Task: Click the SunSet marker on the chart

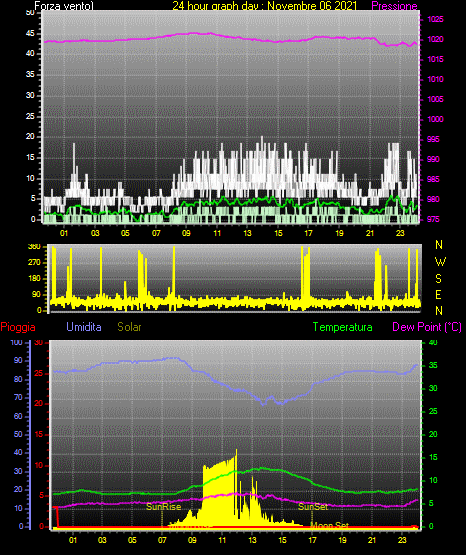Action: [x=313, y=507]
